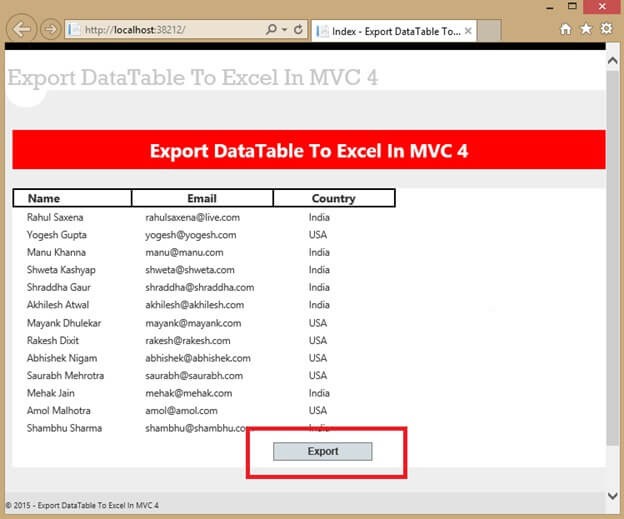Image resolution: width=624 pixels, height=519 pixels.
Task: Click the localhost address bar field
Action: pyautogui.click(x=166, y=29)
